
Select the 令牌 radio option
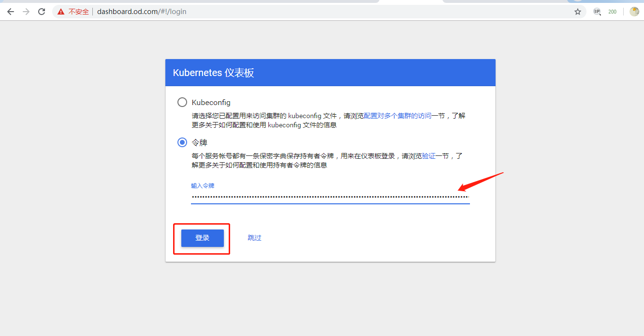pyautogui.click(x=182, y=142)
